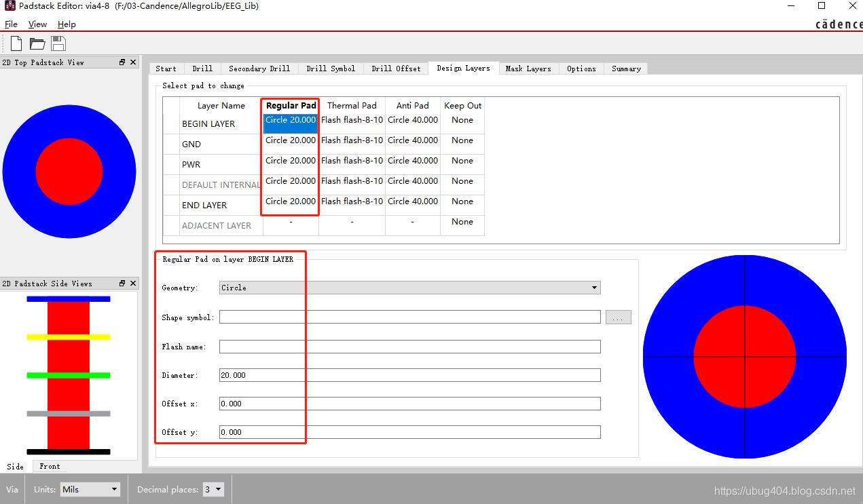Switch to the Drill Symbol tab

(x=331, y=69)
